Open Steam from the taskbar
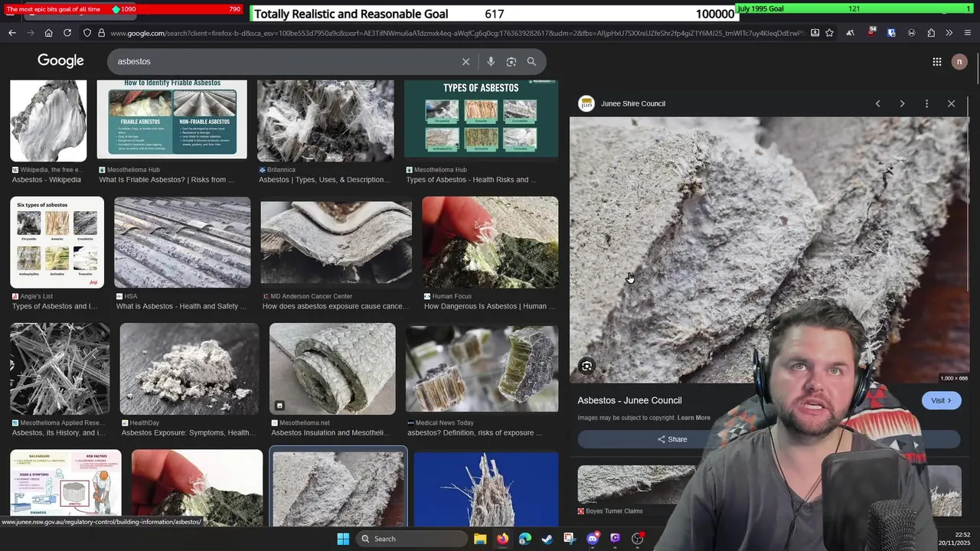980x551 pixels. coord(547,539)
